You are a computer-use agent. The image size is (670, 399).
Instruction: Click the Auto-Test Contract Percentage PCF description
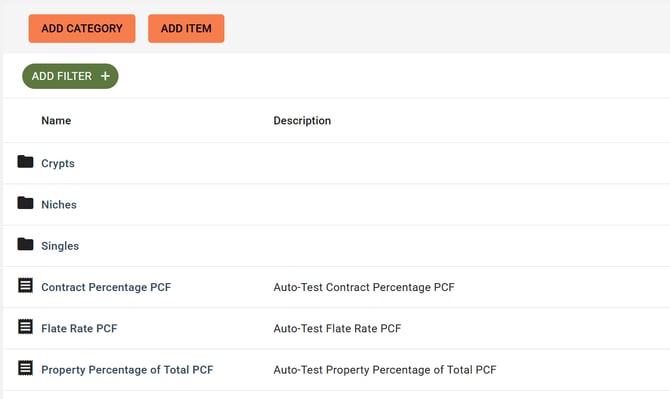coord(364,287)
